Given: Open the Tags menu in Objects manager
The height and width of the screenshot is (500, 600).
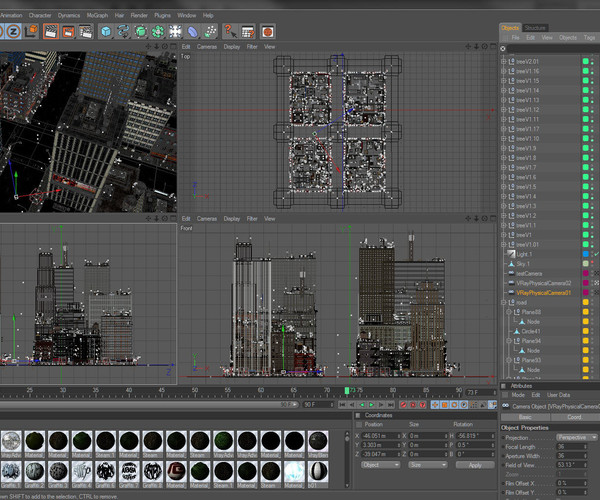Looking at the screenshot, I should [x=589, y=37].
